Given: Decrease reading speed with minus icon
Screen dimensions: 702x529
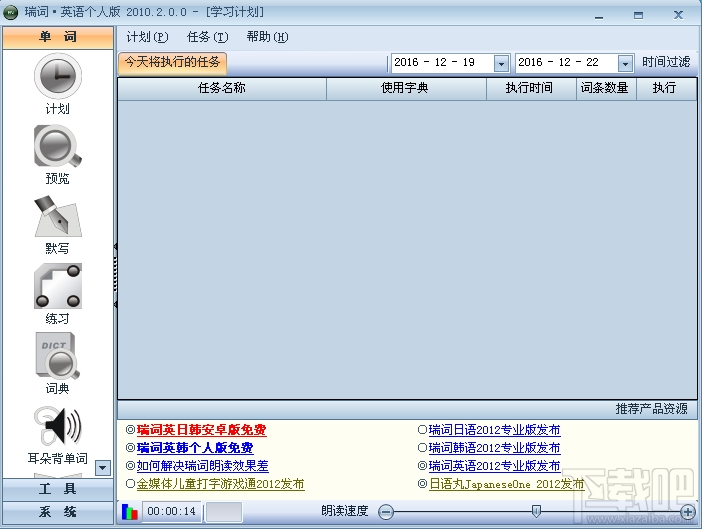Looking at the screenshot, I should 385,512.
